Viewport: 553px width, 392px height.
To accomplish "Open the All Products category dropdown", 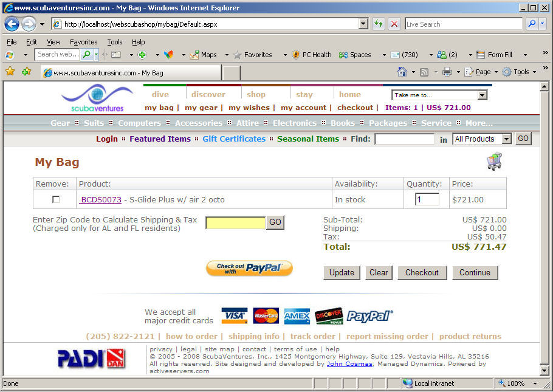I will (507, 139).
